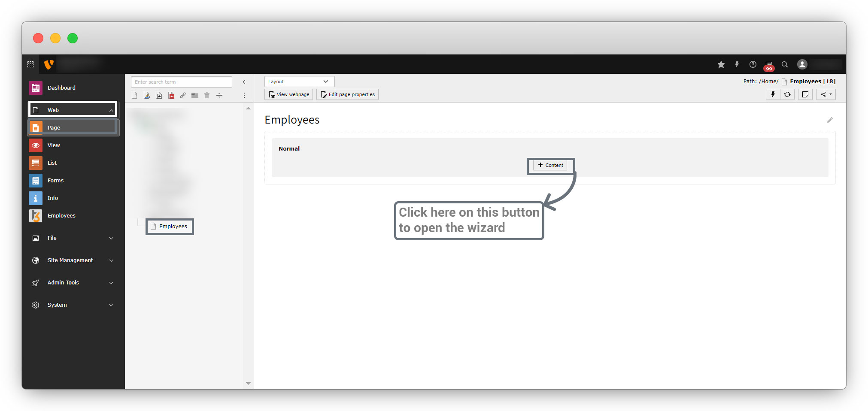The image size is (868, 411).
Task: Open system information with 99 badge
Action: coord(768,65)
